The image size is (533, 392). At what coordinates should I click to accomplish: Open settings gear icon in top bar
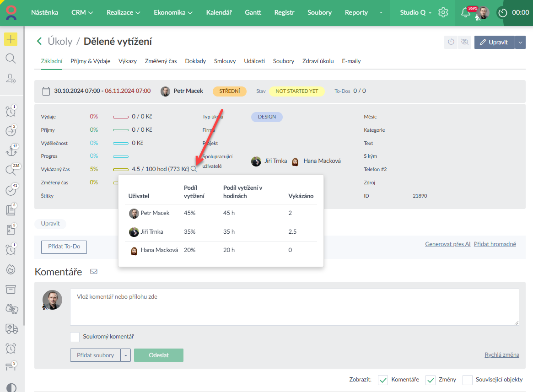pyautogui.click(x=443, y=12)
